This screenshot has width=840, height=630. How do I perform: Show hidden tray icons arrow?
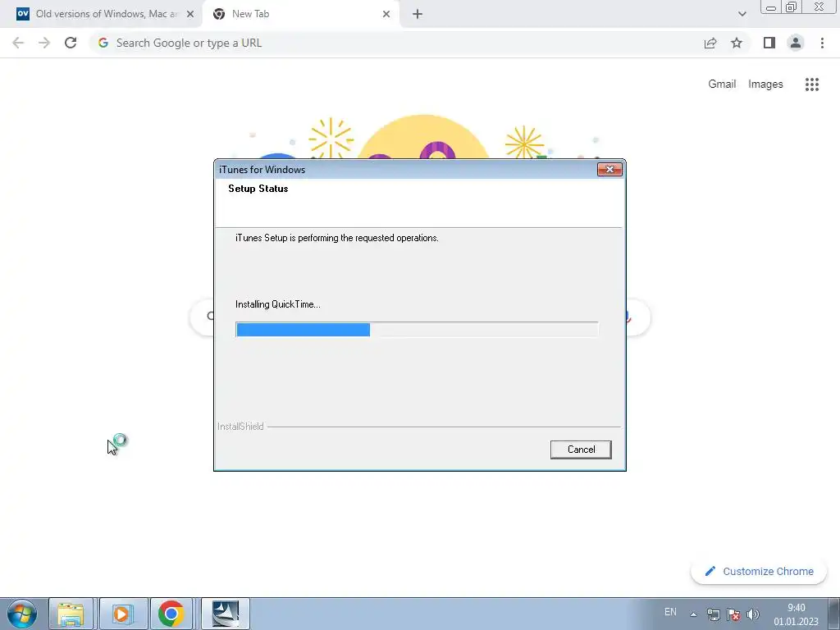(x=693, y=614)
